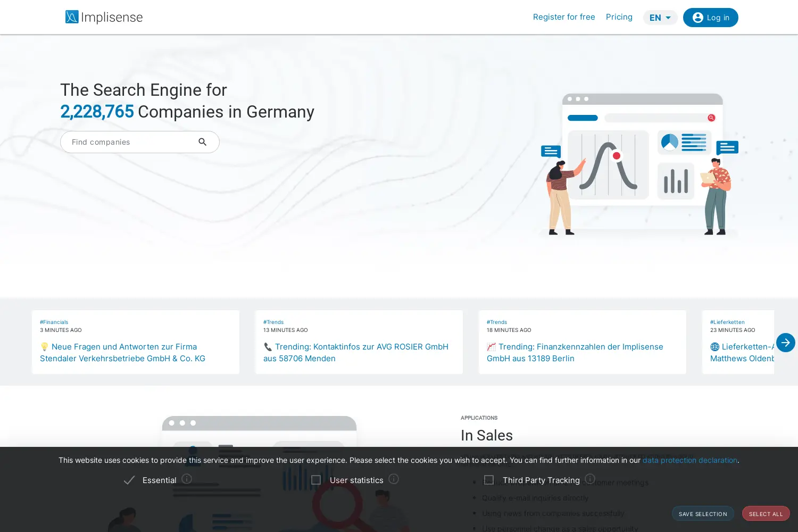Click the Implisense logo

[x=104, y=17]
